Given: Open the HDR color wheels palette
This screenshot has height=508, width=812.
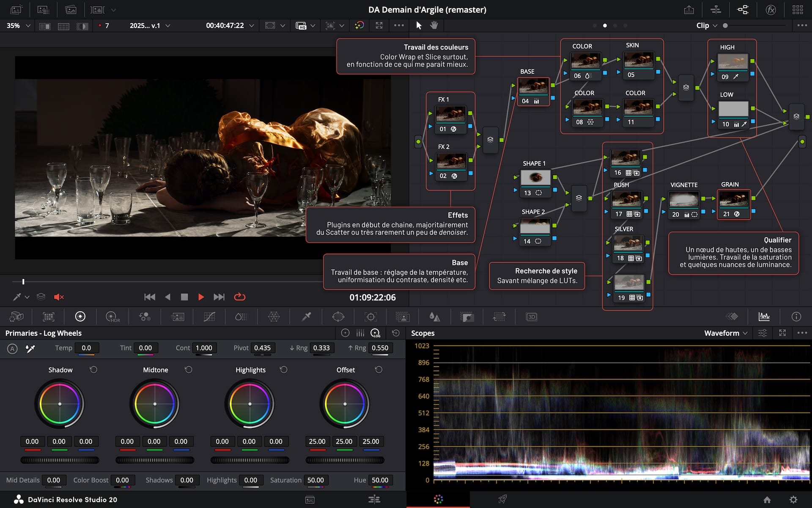Looking at the screenshot, I should coord(112,317).
